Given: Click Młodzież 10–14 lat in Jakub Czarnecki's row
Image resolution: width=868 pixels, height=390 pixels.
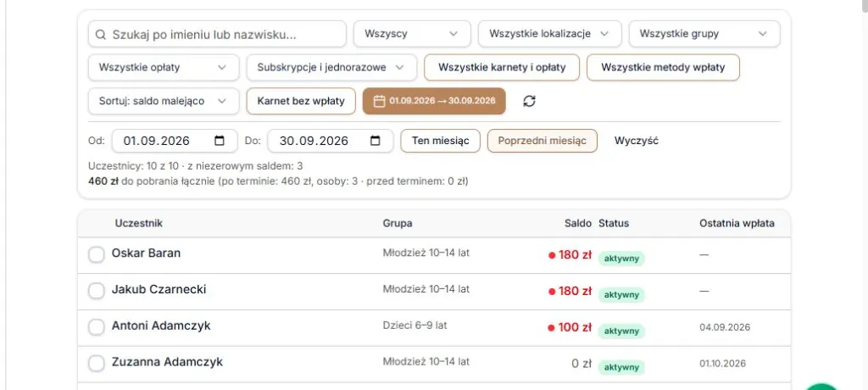Looking at the screenshot, I should (426, 288).
